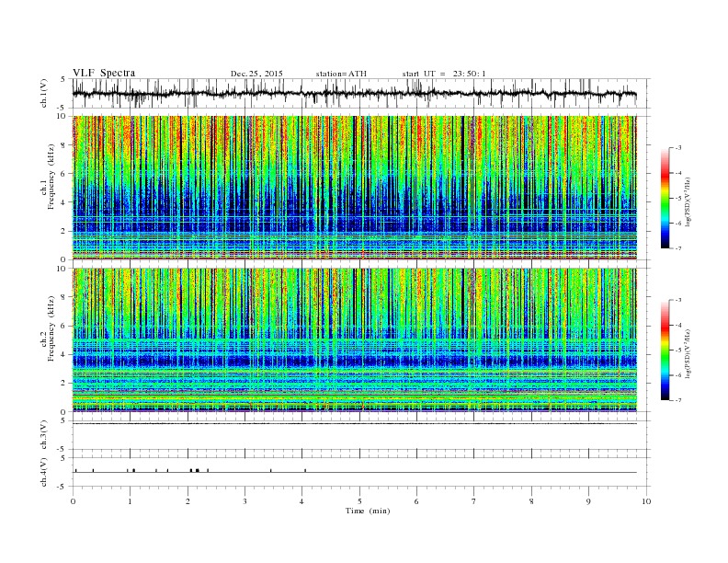728x563 pixels.
Task: Click the "ch.1(V)" waveform axis label
Action: tap(44, 93)
